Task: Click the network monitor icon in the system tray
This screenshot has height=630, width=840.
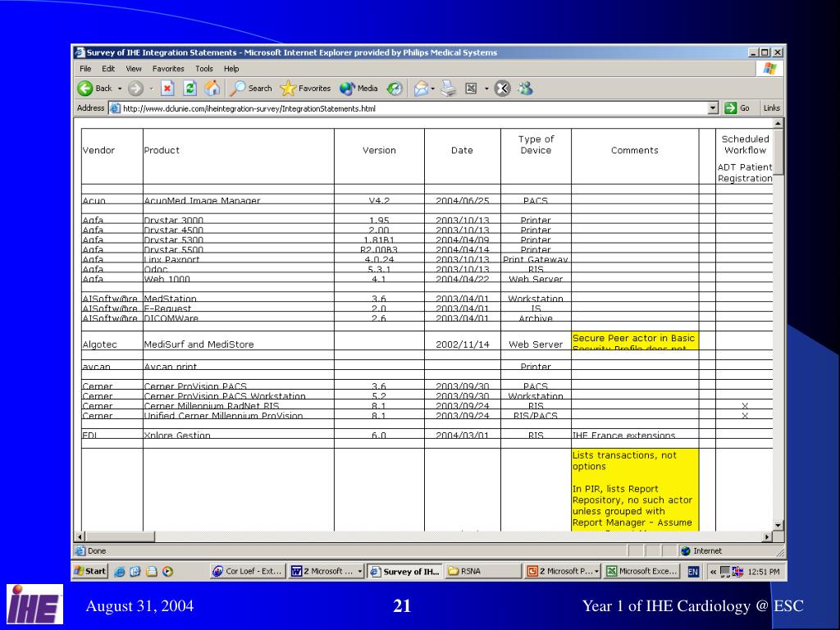Action: point(725,572)
